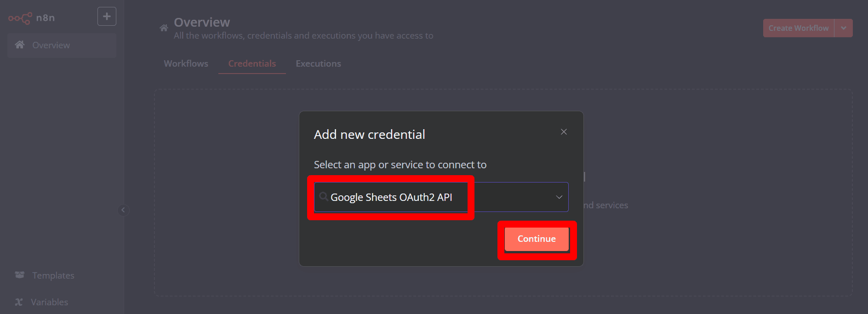
Task: Close the Add new credential dialog
Action: pyautogui.click(x=564, y=132)
